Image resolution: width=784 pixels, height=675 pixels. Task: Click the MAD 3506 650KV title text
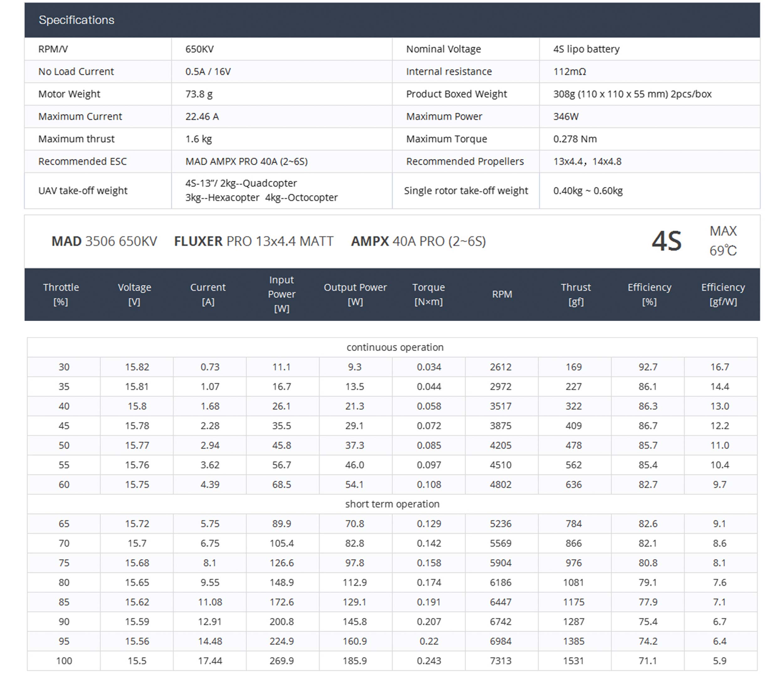(104, 241)
